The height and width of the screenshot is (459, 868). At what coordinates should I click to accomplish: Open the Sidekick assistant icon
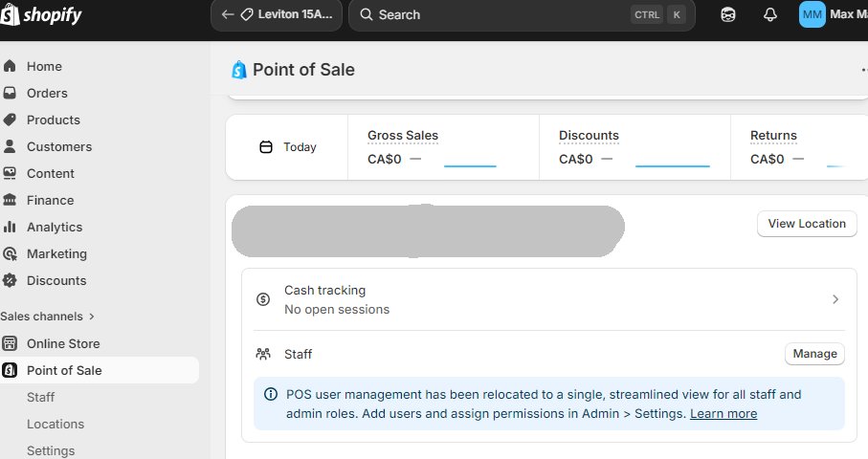point(728,15)
